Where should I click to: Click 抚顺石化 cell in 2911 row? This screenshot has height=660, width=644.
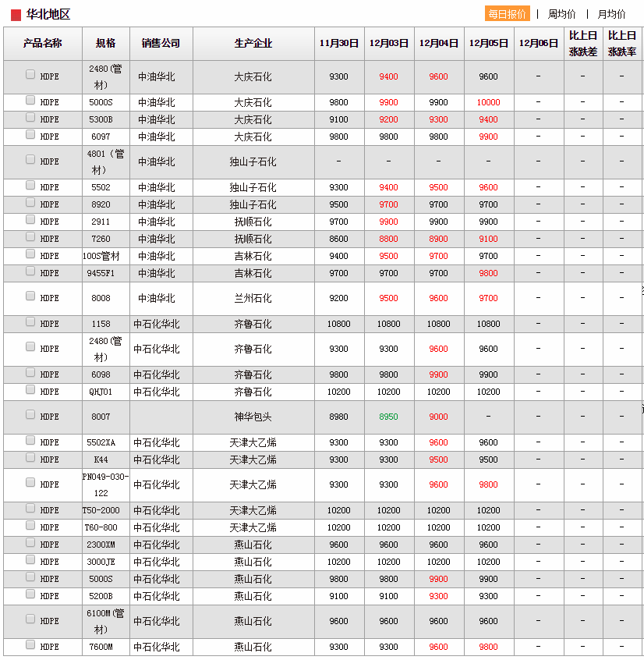(x=253, y=222)
